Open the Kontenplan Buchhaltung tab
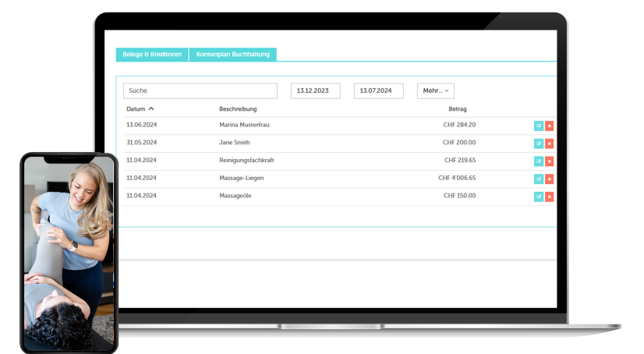644x354 pixels. 233,55
